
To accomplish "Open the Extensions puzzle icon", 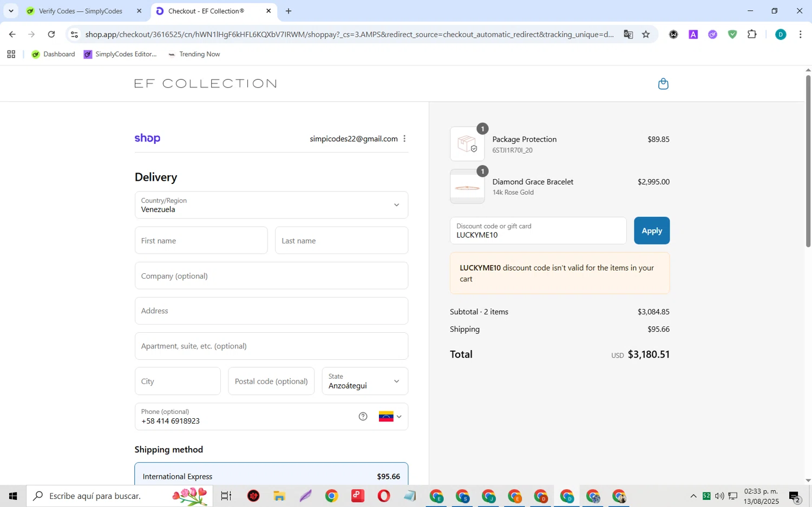I will 752,35.
